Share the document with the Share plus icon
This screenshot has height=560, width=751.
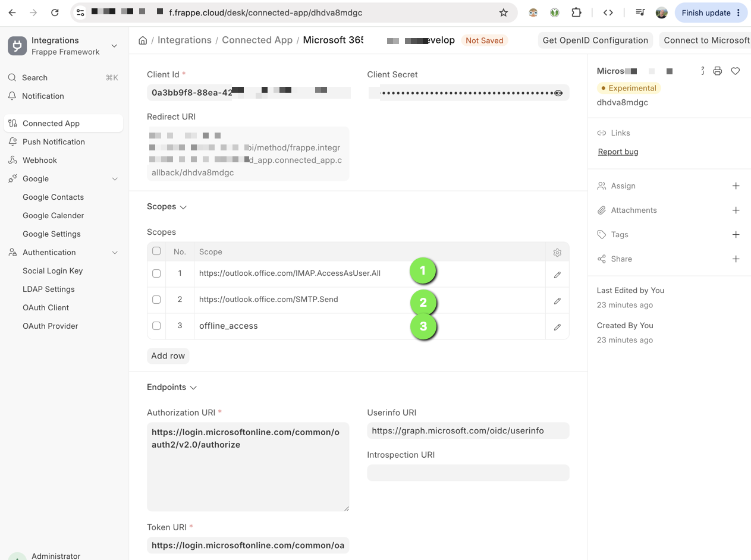point(736,259)
